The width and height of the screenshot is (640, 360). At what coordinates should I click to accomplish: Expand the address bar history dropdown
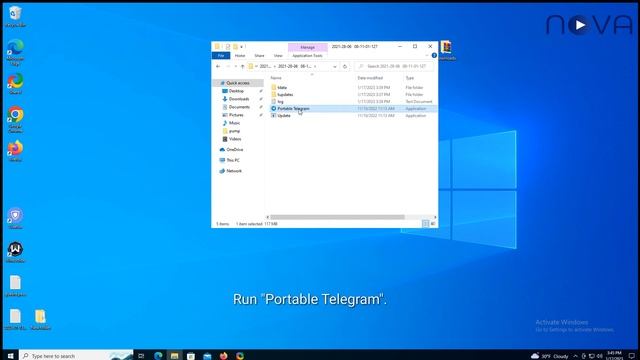point(335,66)
